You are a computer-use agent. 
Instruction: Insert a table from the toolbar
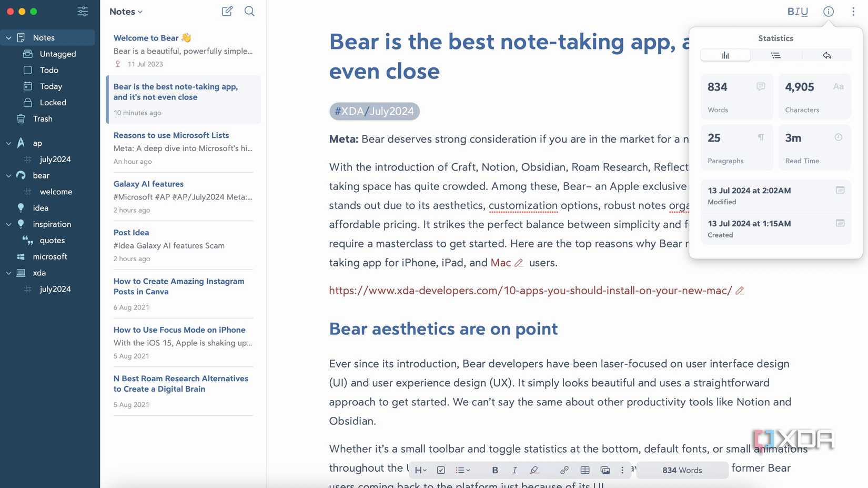coord(585,470)
